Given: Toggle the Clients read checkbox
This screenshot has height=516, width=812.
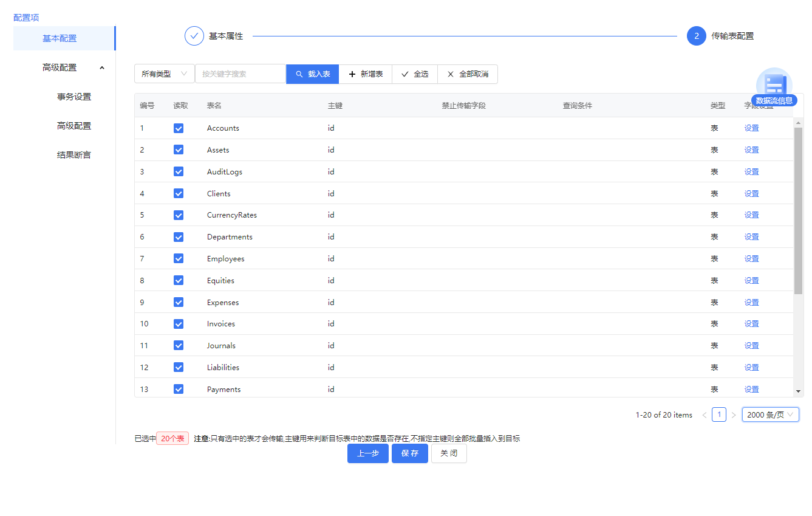Looking at the screenshot, I should click(x=179, y=193).
